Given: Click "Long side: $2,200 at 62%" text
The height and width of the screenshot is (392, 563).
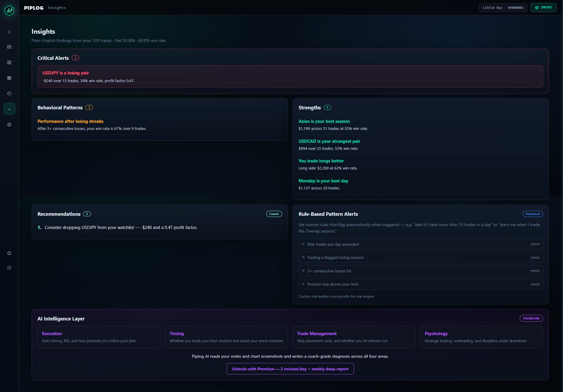Looking at the screenshot, I should [328, 168].
